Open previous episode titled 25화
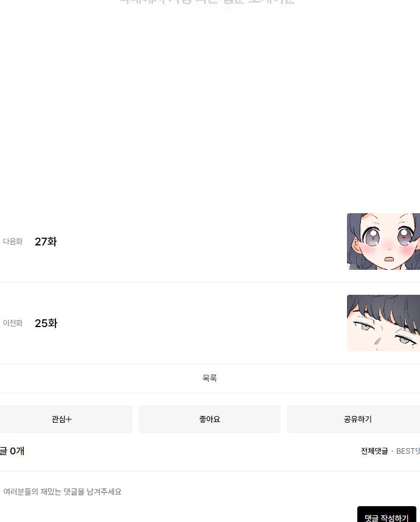 click(x=46, y=323)
